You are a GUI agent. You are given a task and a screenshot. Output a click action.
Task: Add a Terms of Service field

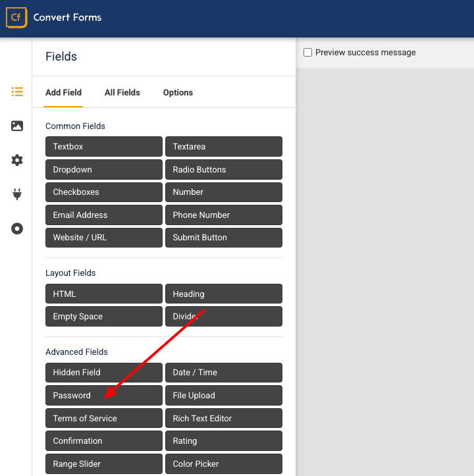point(103,418)
